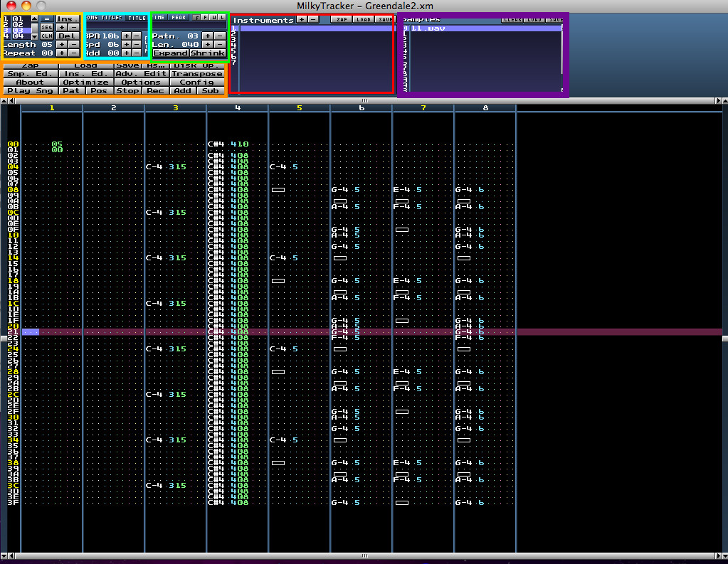Increase BPM with its plus button
Screen dimensions: 728x564
point(126,36)
